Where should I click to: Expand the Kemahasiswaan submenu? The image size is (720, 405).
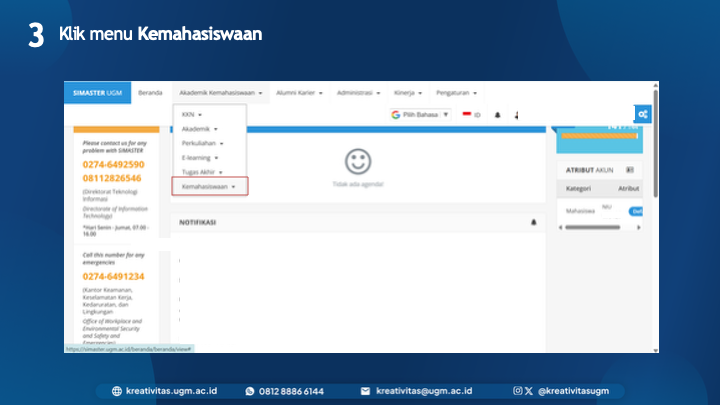pyautogui.click(x=208, y=186)
